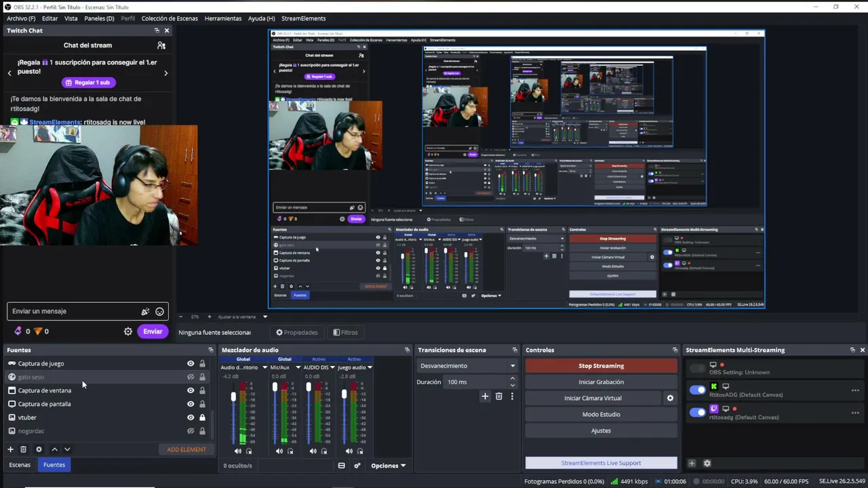Viewport: 868px width, 488px height.
Task: Hide the Captura de juego source
Action: (x=191, y=363)
